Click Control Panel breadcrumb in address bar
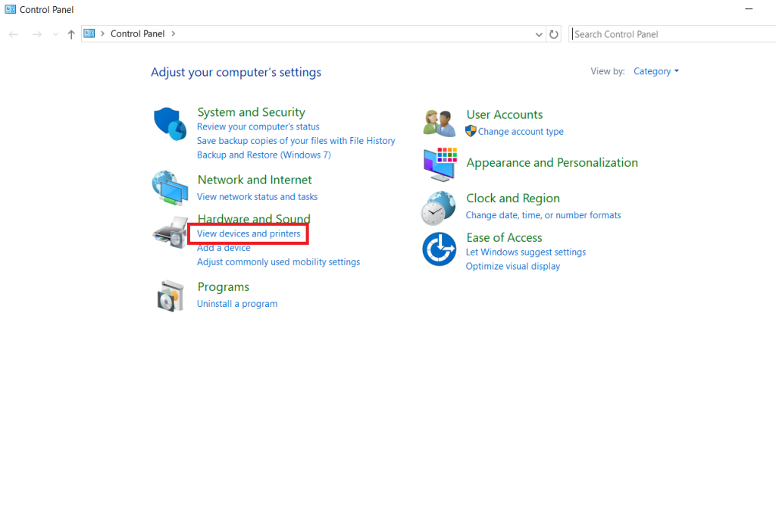 tap(138, 33)
